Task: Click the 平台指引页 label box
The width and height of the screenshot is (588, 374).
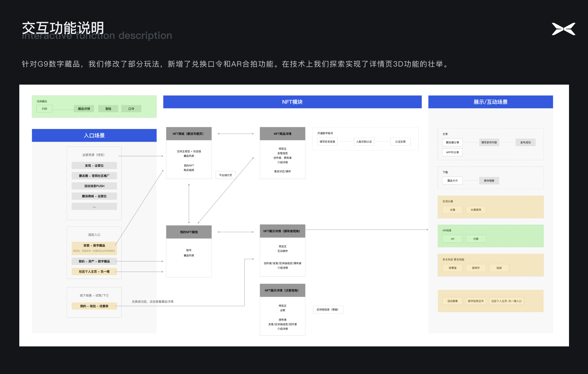Action: click(x=226, y=175)
